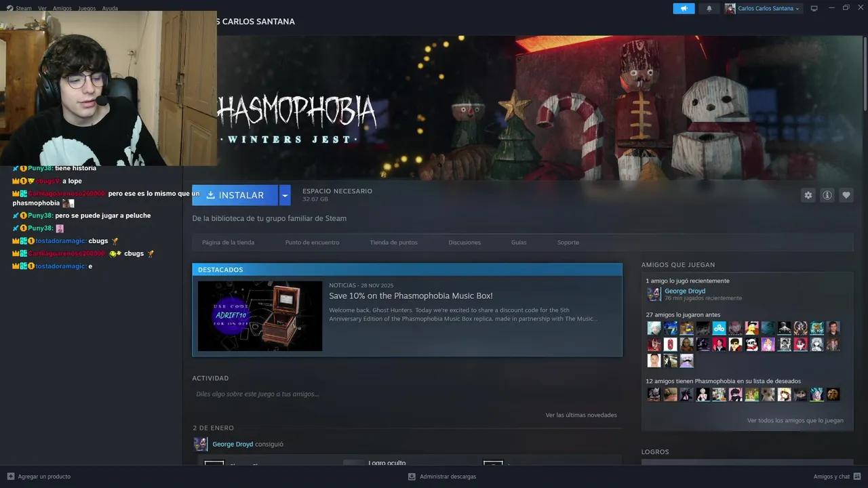Add Phasmophobia to favorites with heart
This screenshot has width=868, height=488.
(x=846, y=195)
